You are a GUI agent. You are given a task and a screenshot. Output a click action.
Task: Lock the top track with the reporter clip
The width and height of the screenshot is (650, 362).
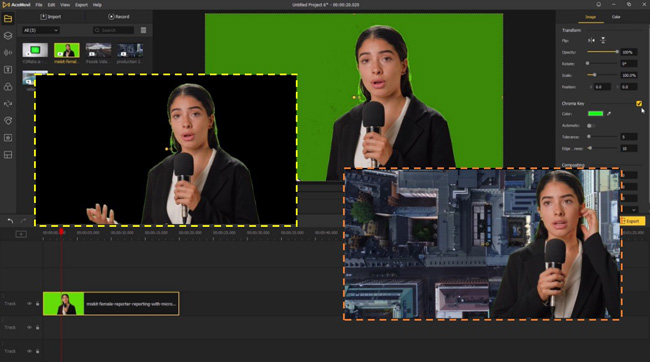coord(37,304)
